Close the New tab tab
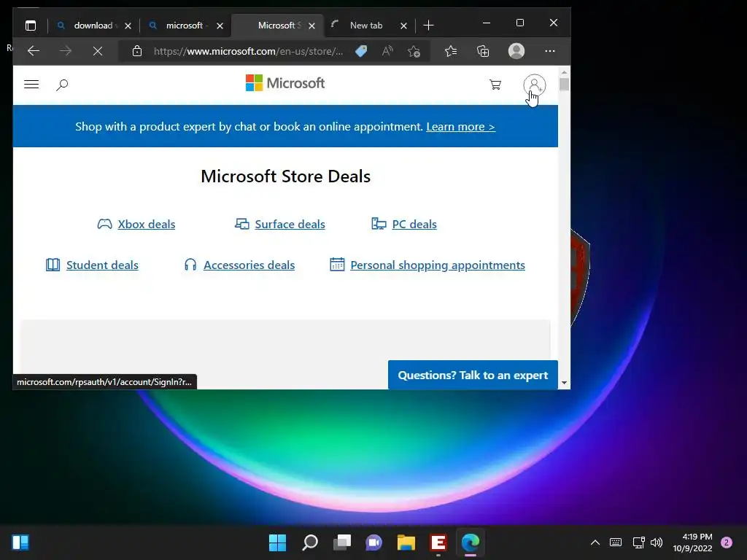The image size is (747, 560). coord(403,26)
